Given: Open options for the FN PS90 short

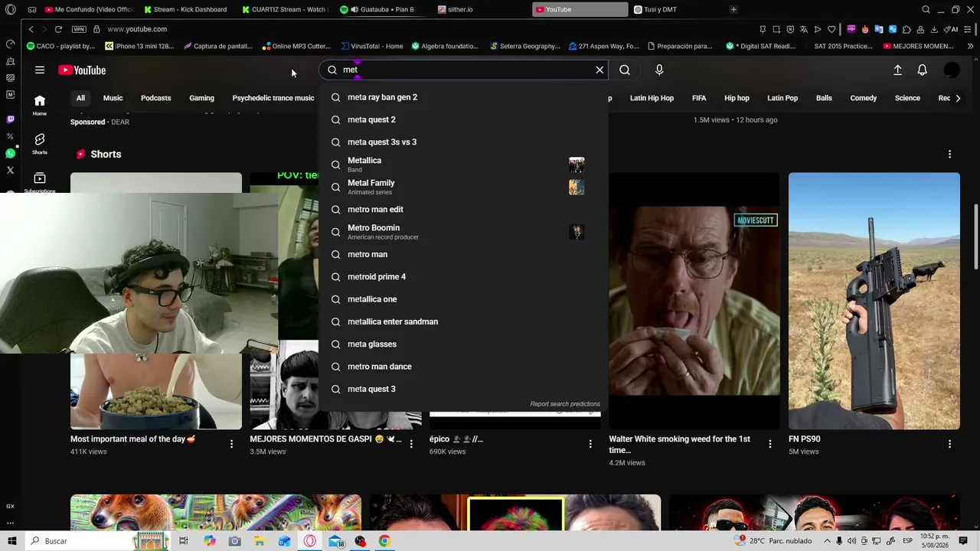Looking at the screenshot, I should click(x=949, y=444).
